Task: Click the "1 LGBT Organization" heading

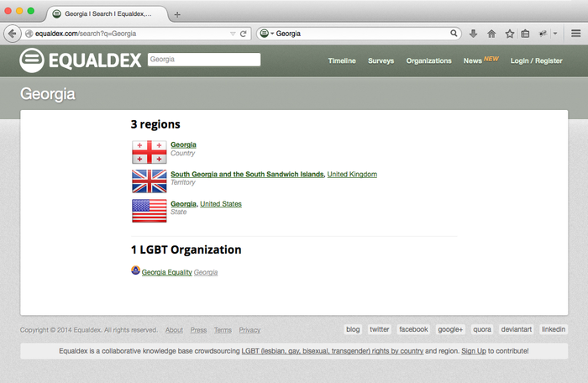Action: tap(186, 249)
